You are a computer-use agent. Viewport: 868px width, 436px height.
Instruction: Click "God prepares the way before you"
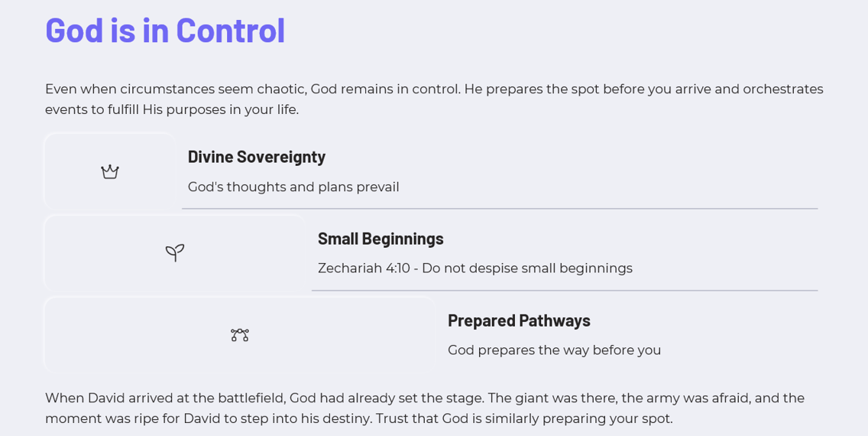pos(554,350)
